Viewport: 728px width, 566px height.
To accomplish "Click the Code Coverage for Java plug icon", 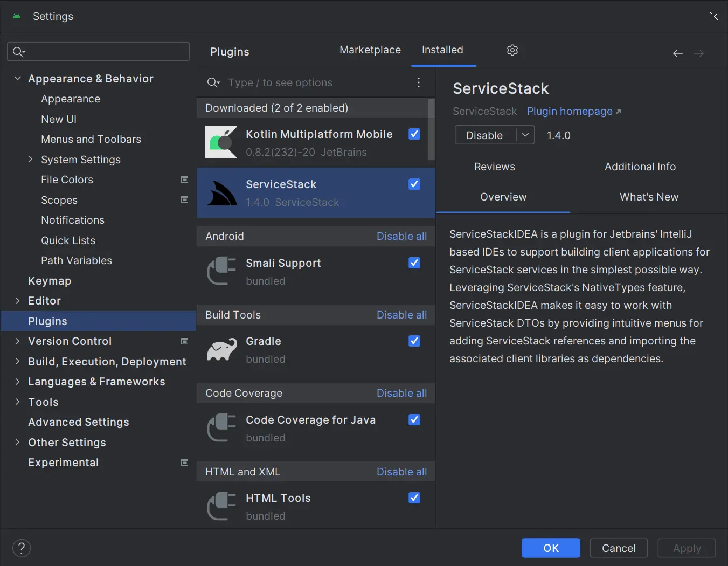I will 221,427.
